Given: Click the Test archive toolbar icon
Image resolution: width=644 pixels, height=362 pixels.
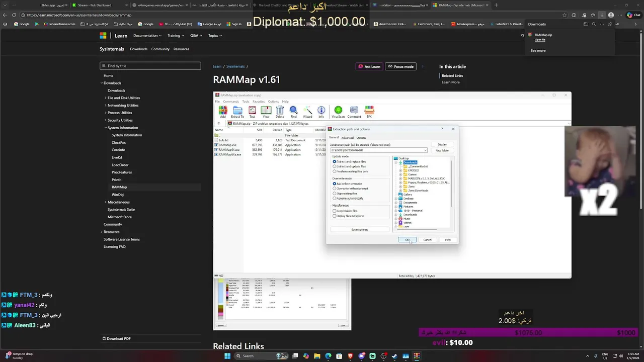Looking at the screenshot, I should pos(252,112).
